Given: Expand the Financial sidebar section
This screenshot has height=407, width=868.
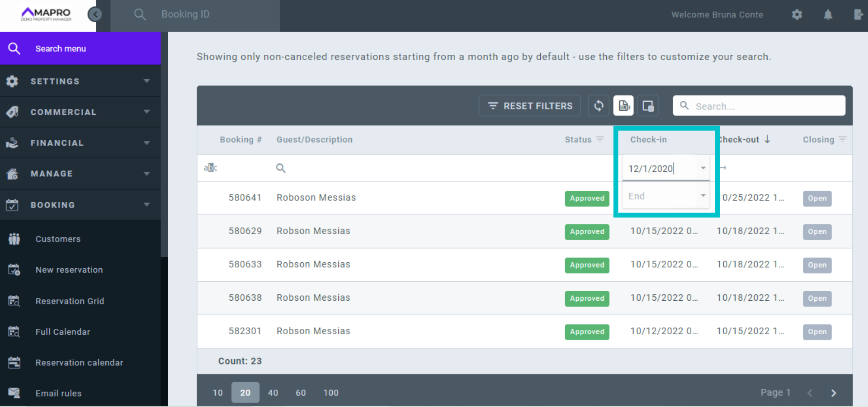Looking at the screenshot, I should (x=80, y=143).
